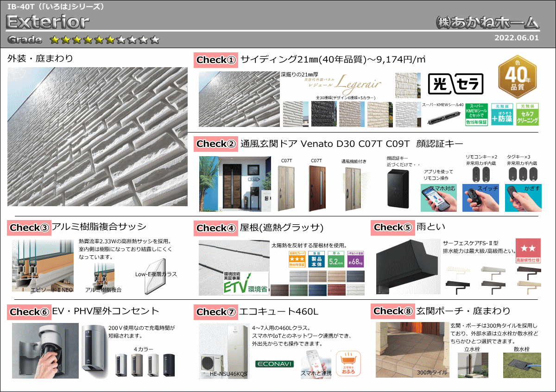The width and height of the screenshot is (556, 392).
Task: Click the Check⑧ badge
Action: click(393, 311)
